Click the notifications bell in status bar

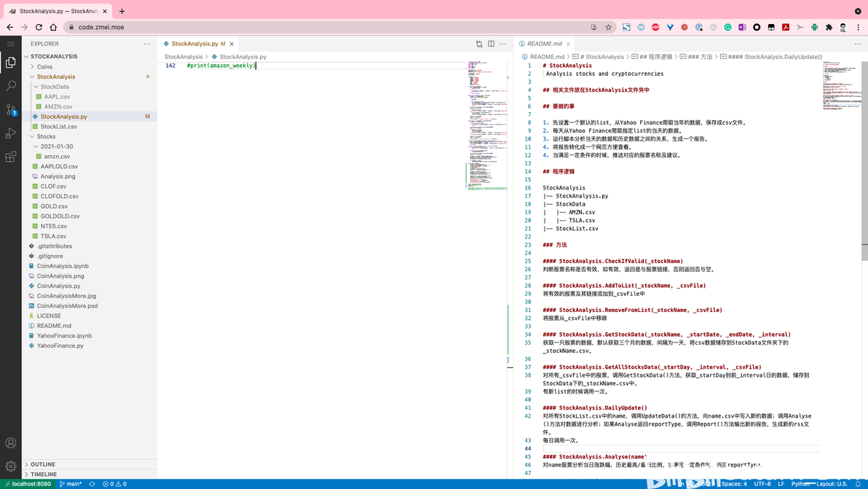(x=858, y=484)
